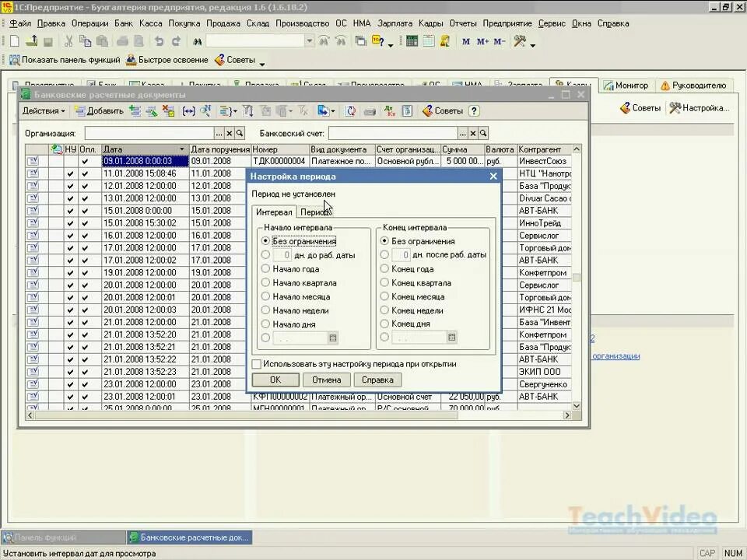Click the Cut scissors toolbar icon
747x560 pixels.
[x=68, y=41]
